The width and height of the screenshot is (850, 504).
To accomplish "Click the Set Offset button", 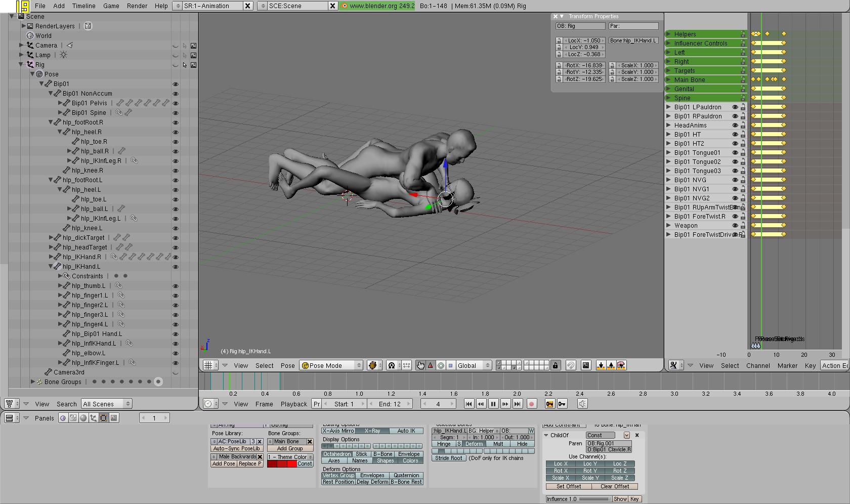I will point(569,486).
